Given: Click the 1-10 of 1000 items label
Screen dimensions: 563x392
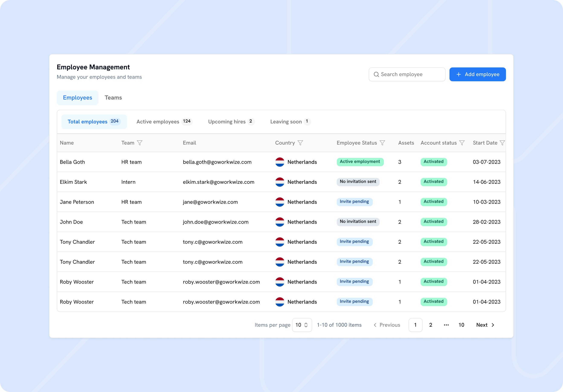Looking at the screenshot, I should pyautogui.click(x=339, y=325).
